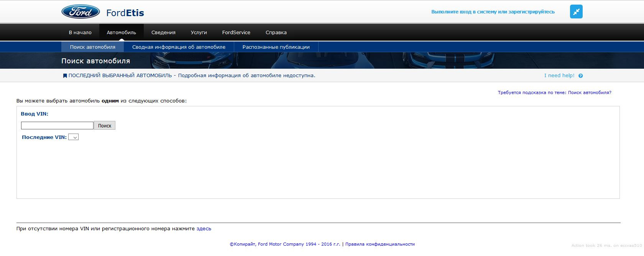Open Распознанные публикации tab
This screenshot has height=256, width=644.
(276, 47)
